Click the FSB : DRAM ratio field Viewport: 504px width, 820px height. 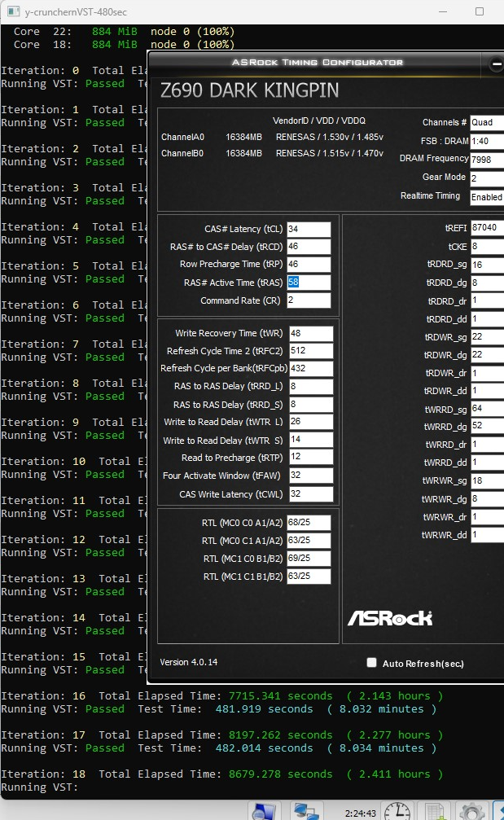pyautogui.click(x=487, y=141)
